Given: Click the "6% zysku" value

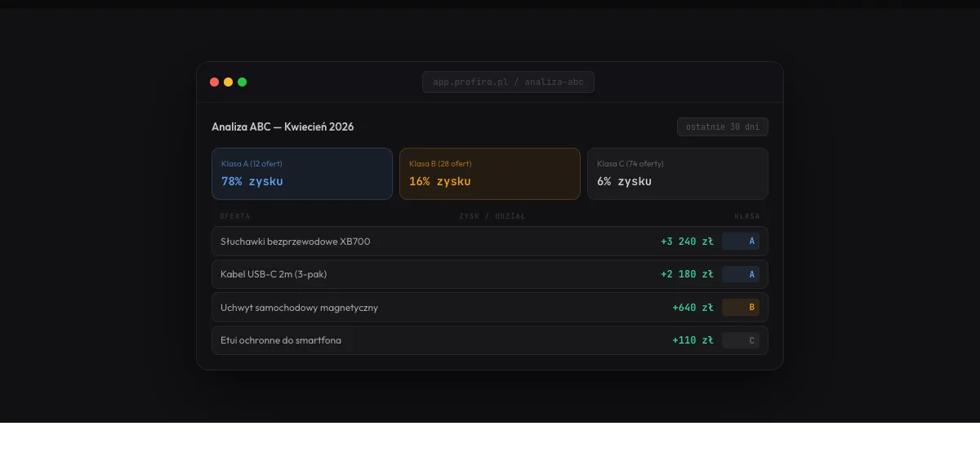Looking at the screenshot, I should coord(625,181).
